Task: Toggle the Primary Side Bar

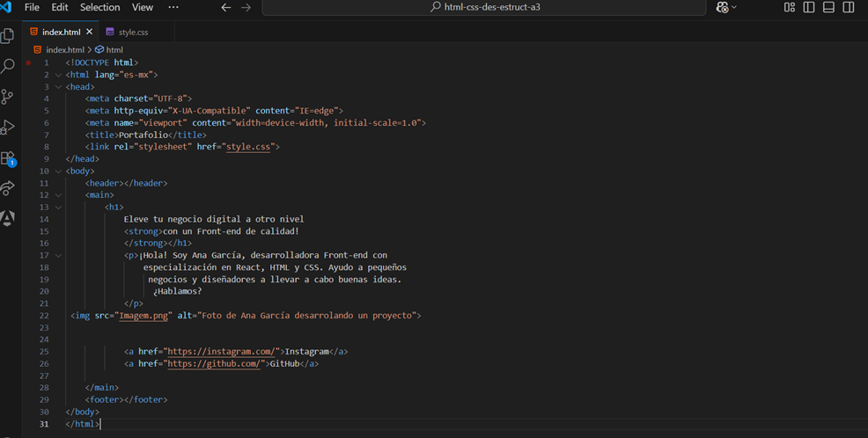Action: [809, 7]
